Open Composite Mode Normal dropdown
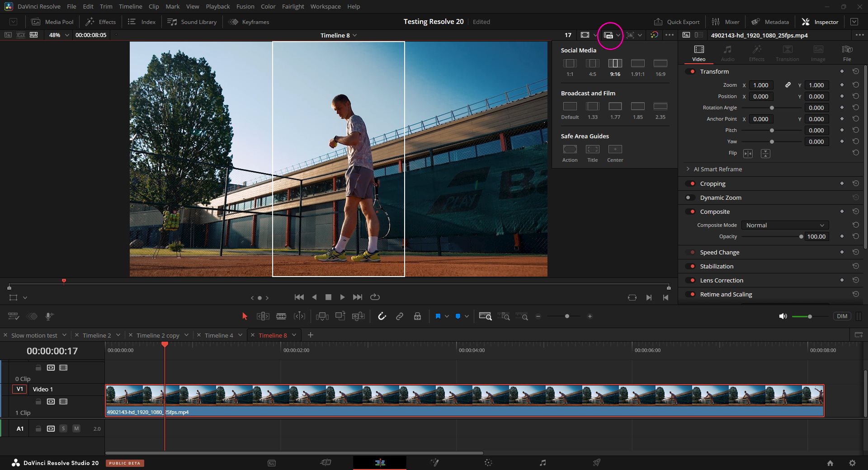The width and height of the screenshot is (868, 470). (785, 225)
